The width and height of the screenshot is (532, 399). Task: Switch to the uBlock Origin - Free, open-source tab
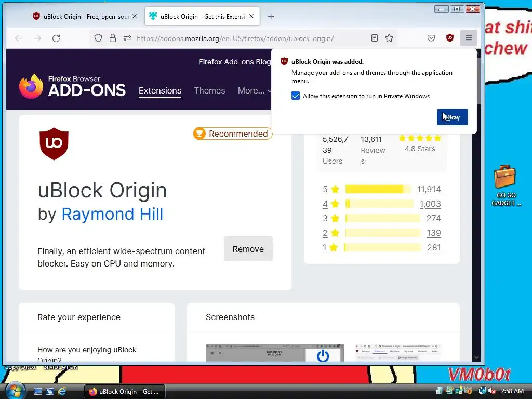click(81, 16)
